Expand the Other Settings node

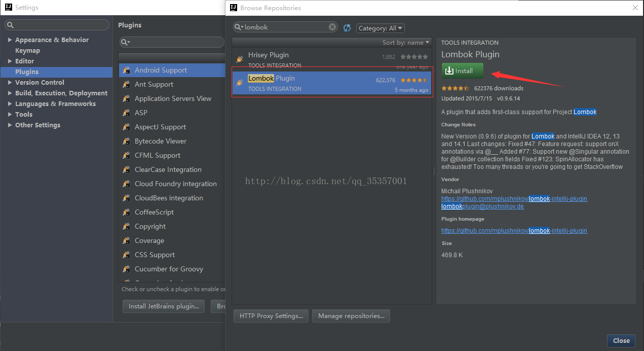click(x=10, y=125)
